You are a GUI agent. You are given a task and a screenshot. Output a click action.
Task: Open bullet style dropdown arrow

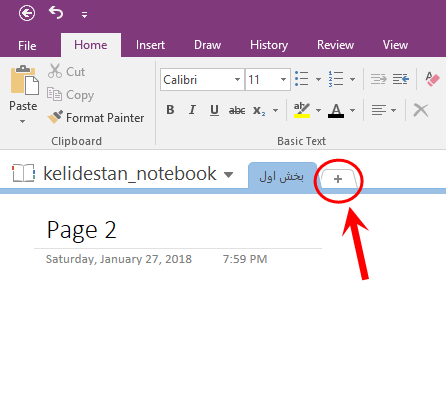click(x=318, y=79)
